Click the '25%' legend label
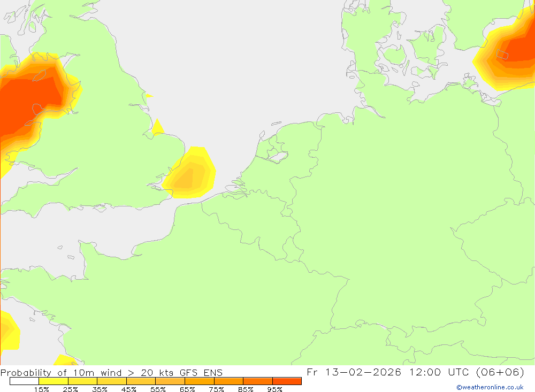Screen dimensions: 535x392 [x=70, y=389]
